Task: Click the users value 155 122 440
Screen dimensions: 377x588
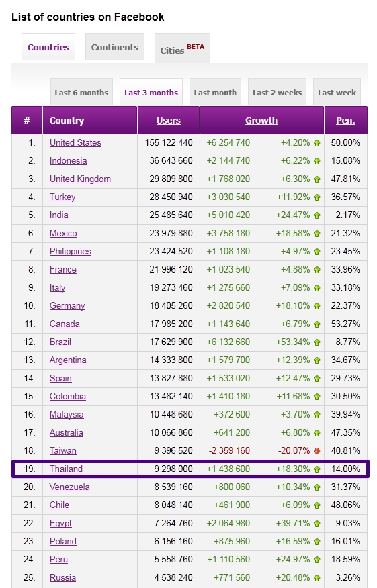Action: click(169, 142)
